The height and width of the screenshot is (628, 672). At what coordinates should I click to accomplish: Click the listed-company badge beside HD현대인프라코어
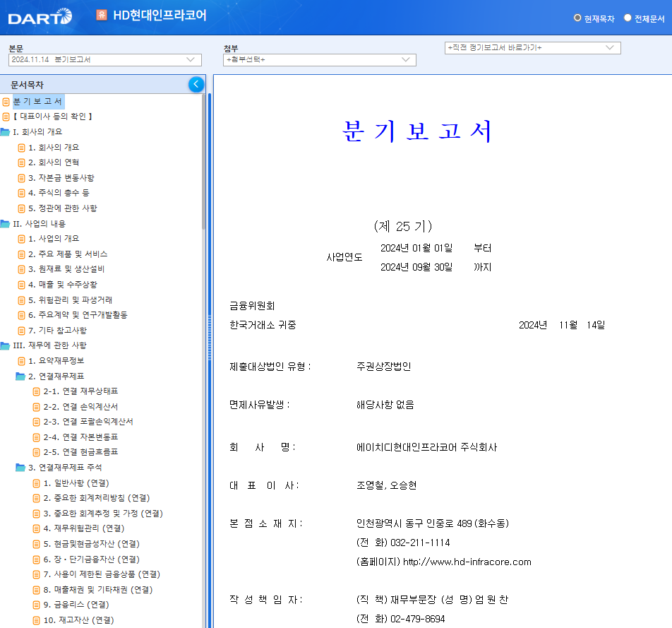click(x=102, y=14)
